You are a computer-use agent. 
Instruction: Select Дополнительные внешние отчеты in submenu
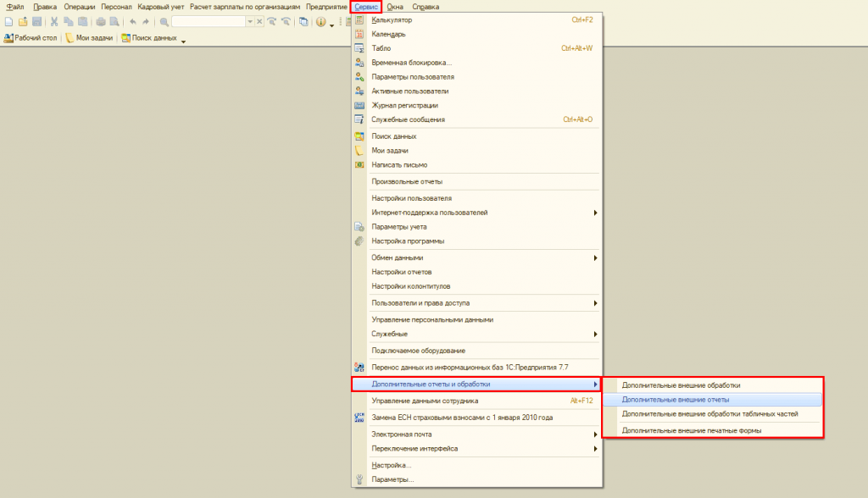click(x=676, y=399)
